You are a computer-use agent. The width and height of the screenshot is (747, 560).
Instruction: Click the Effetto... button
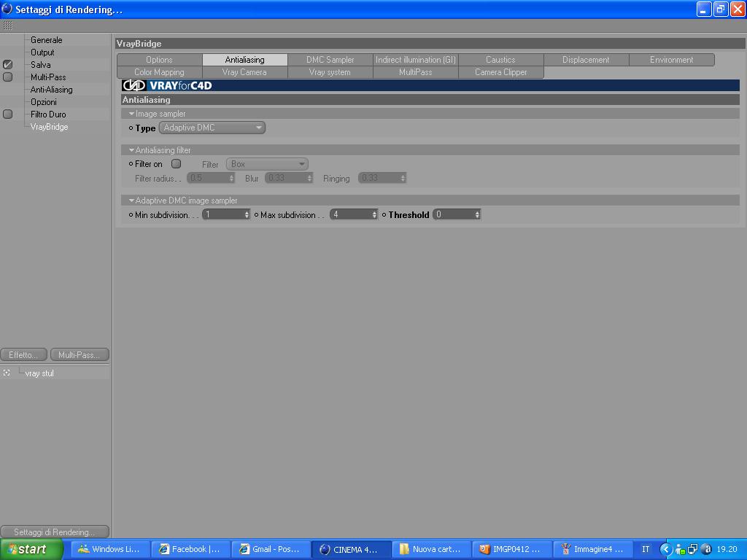click(x=24, y=355)
